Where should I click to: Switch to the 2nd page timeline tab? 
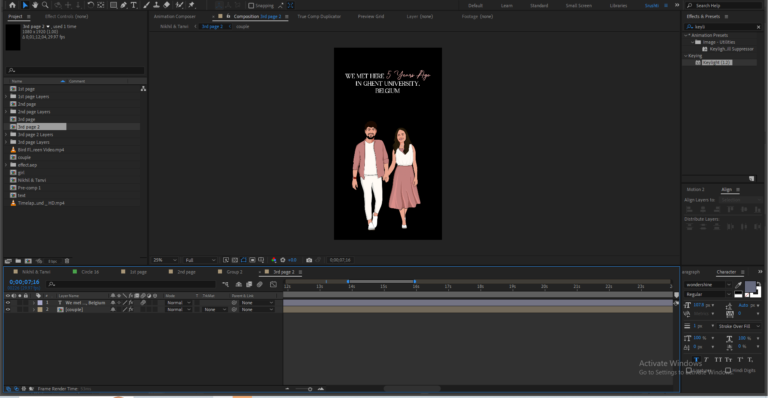point(186,272)
